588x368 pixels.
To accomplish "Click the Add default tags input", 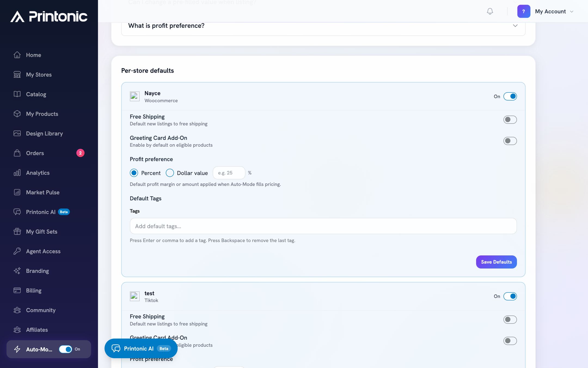I will (323, 226).
